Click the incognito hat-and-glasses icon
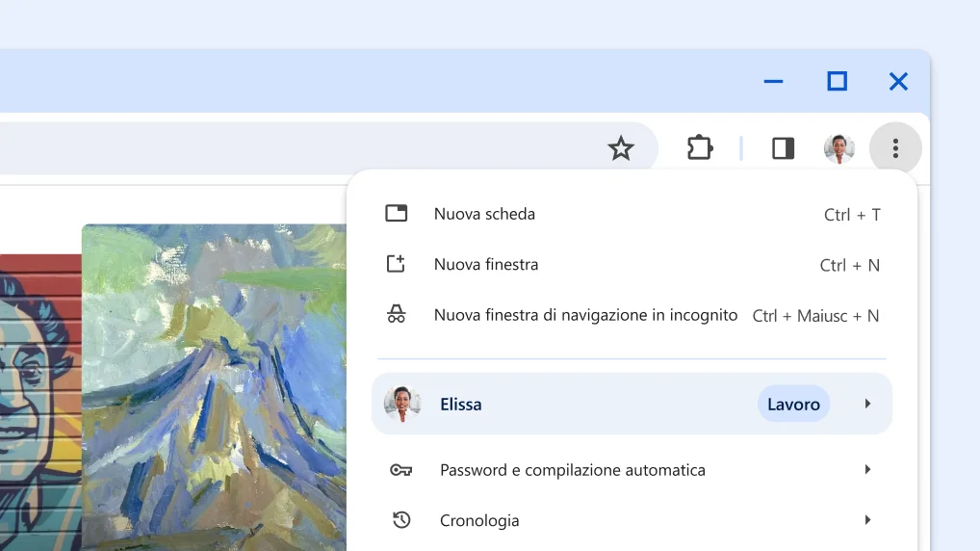Screen dimensions: 980x551 [397, 314]
